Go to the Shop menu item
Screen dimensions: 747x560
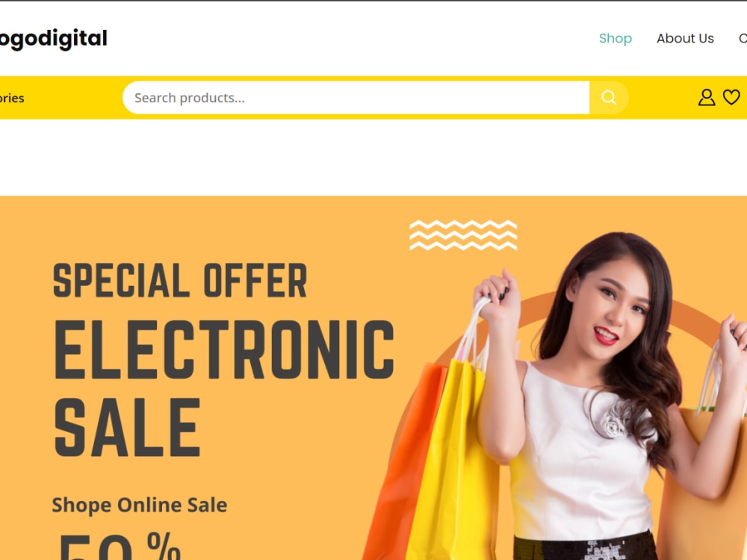point(615,38)
